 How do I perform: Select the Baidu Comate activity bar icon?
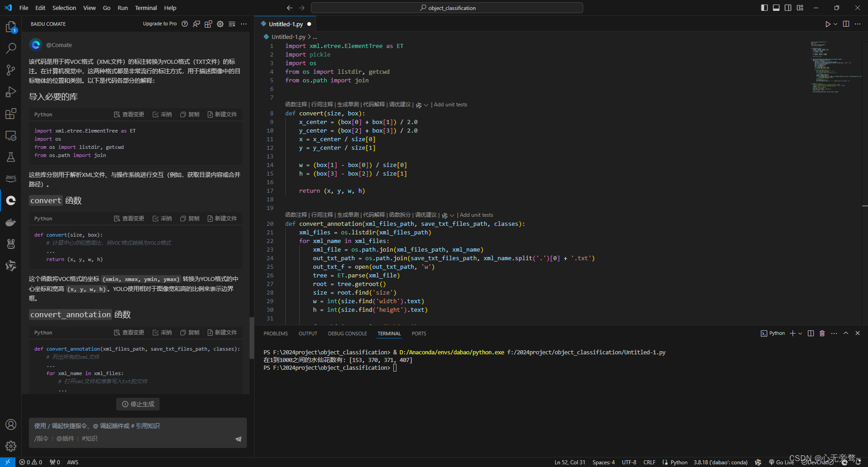11,200
